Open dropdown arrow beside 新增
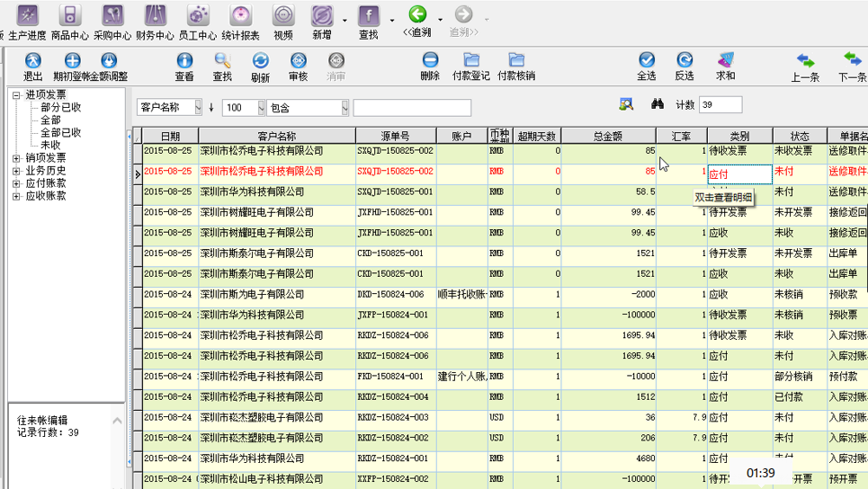 click(345, 21)
